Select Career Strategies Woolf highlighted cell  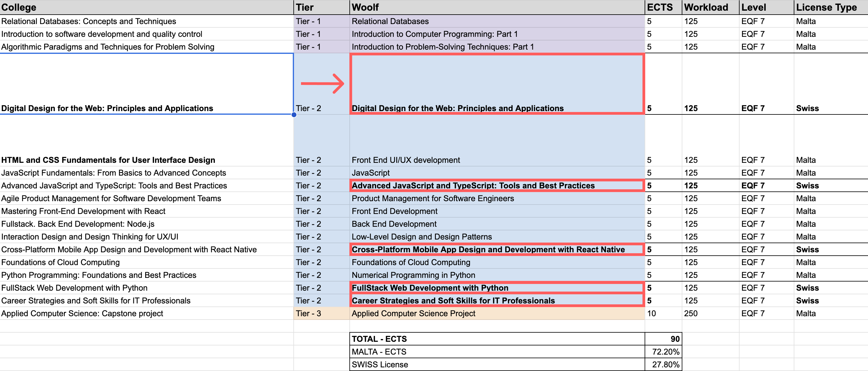[x=497, y=301]
